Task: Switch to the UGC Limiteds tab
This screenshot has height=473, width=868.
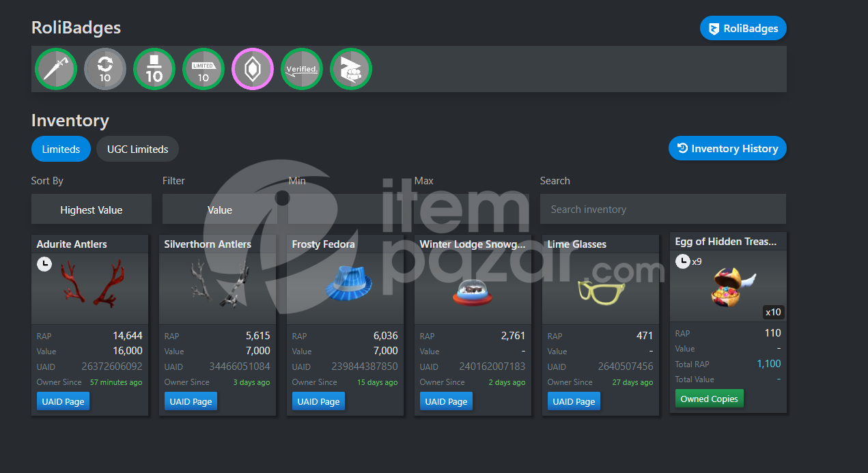Action: [x=137, y=149]
